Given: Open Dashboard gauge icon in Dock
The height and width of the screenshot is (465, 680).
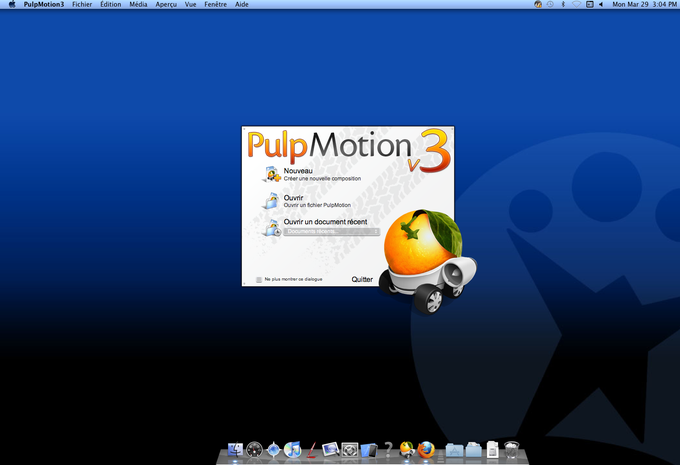Looking at the screenshot, I should [x=255, y=450].
